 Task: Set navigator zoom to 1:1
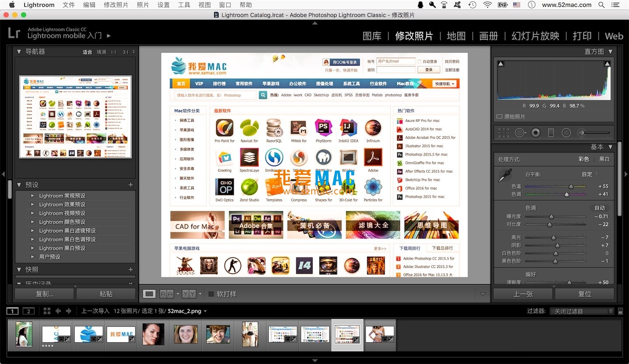(114, 52)
